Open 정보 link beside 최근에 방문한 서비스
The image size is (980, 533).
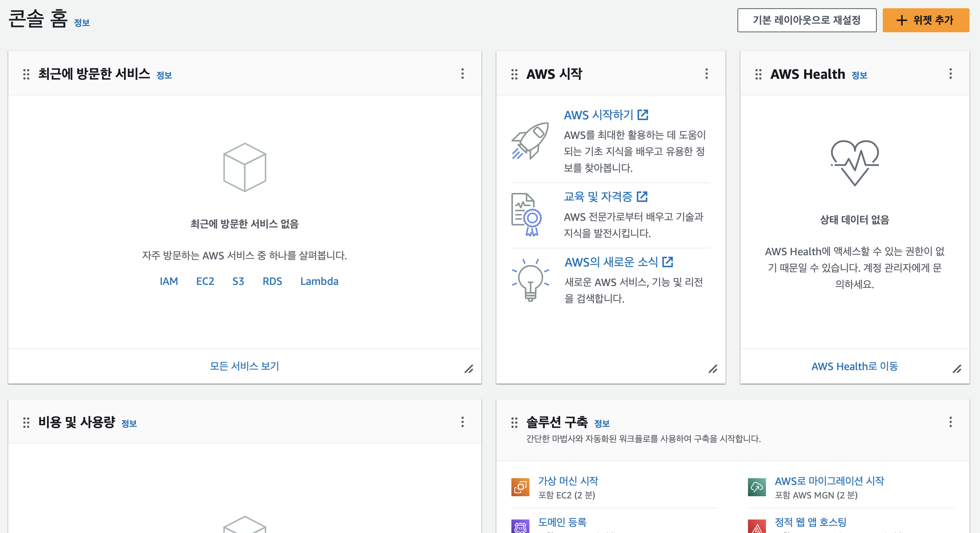pos(164,75)
